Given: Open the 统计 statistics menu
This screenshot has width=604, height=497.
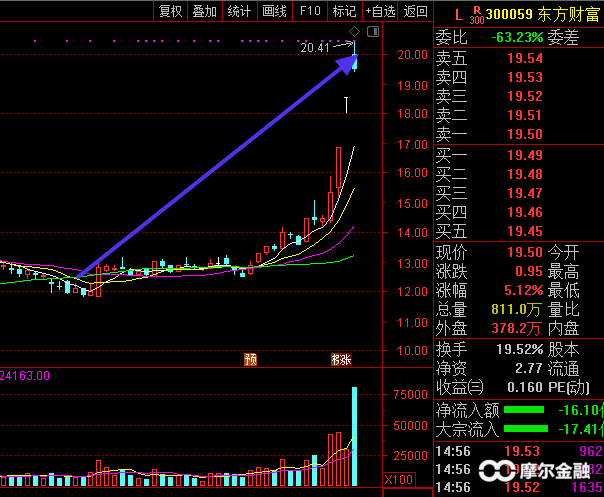Looking at the screenshot, I should click(239, 11).
